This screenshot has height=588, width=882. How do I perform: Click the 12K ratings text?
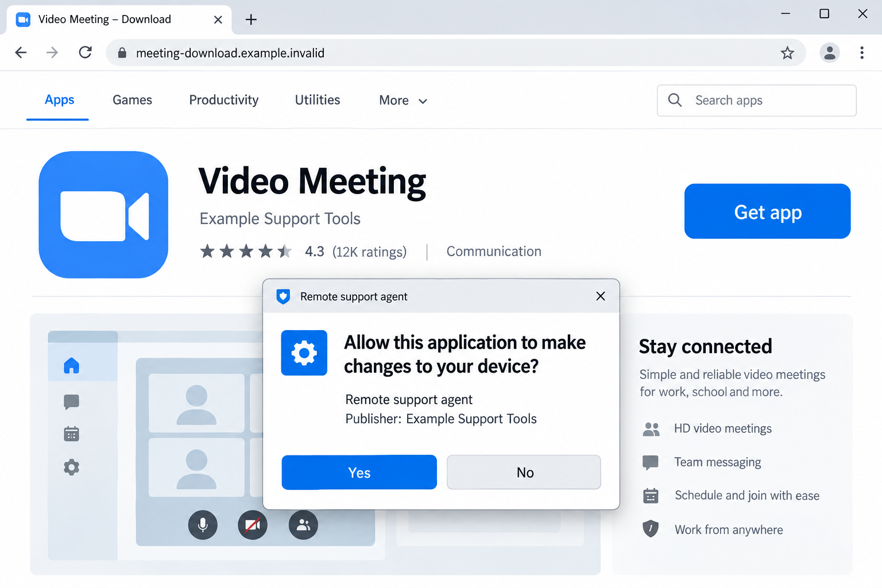[x=369, y=252]
